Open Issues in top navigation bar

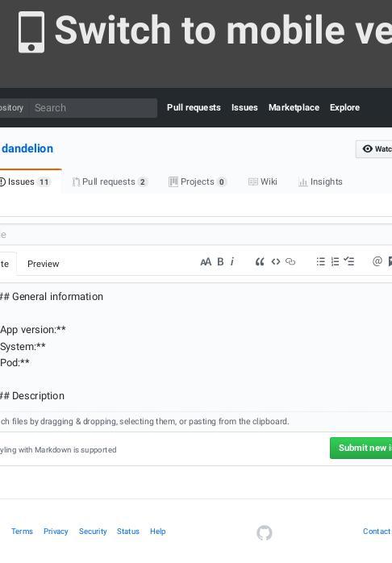click(x=244, y=107)
